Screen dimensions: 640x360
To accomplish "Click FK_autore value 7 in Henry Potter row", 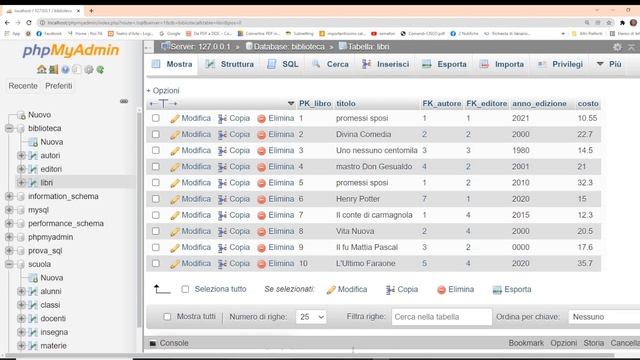I will click(x=424, y=199).
